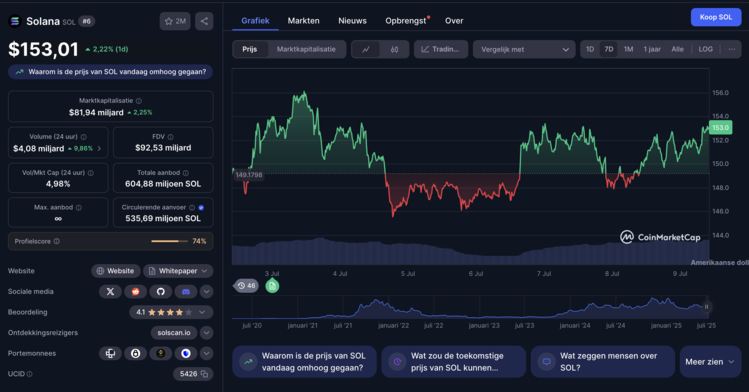This screenshot has height=392, width=749.
Task: Open the TradingView chart button
Action: [x=441, y=49]
